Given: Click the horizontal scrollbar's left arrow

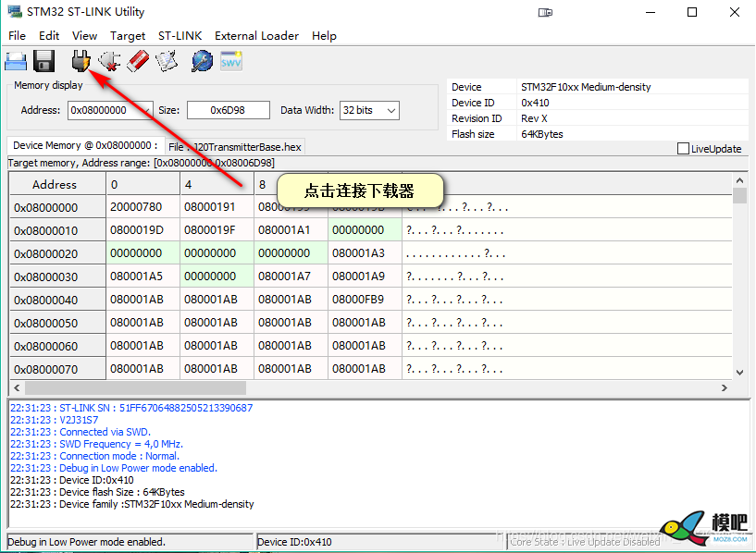Looking at the screenshot, I should click(17, 387).
